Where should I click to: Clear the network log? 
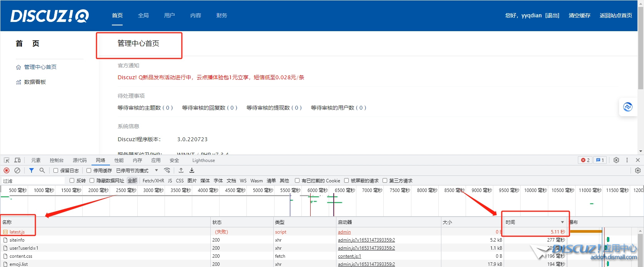tap(17, 170)
